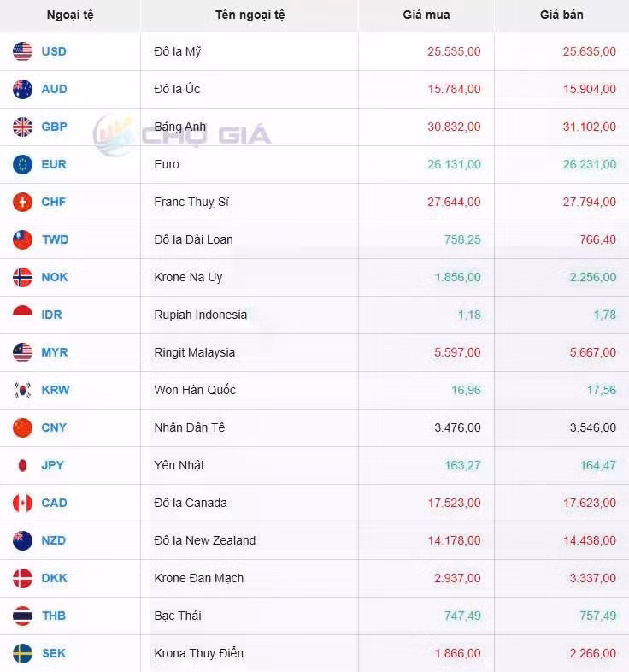The width and height of the screenshot is (629, 672).
Task: Click the Japanese flag icon
Action: (23, 465)
